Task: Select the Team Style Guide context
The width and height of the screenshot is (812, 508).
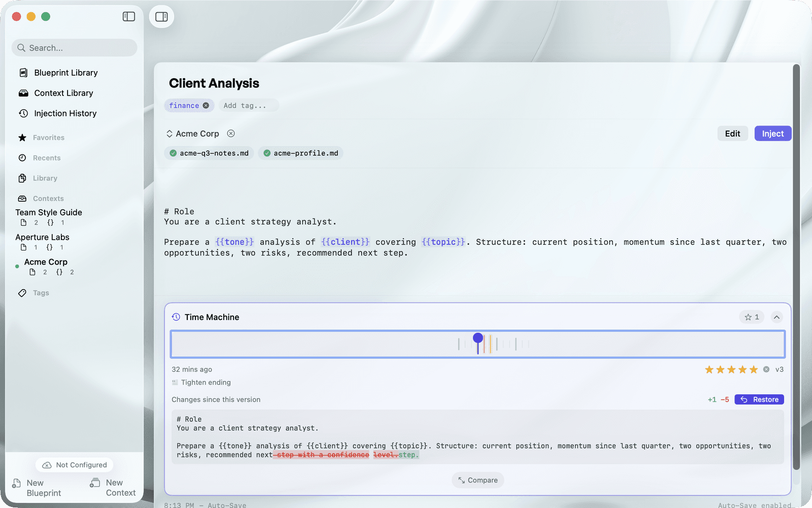Action: point(49,217)
